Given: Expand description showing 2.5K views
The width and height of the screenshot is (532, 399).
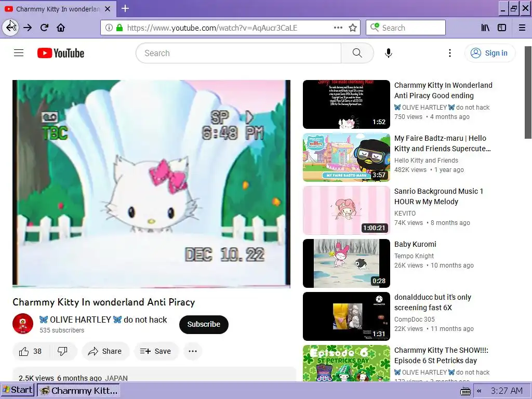Looking at the screenshot, I should point(154,374).
